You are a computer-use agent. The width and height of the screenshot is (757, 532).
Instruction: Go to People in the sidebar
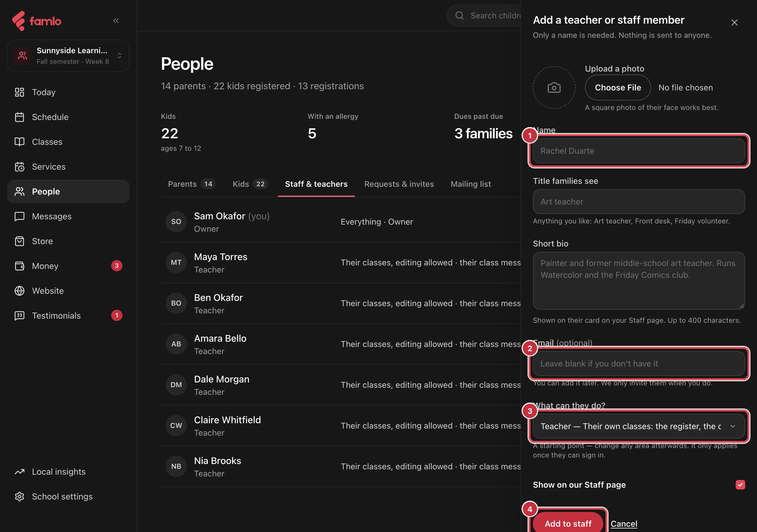[68, 192]
